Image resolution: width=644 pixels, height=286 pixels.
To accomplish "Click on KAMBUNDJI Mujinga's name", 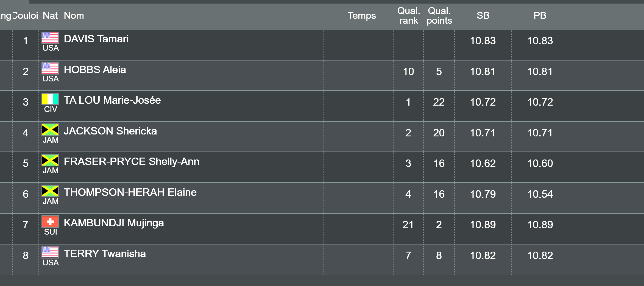I will click(x=114, y=223).
